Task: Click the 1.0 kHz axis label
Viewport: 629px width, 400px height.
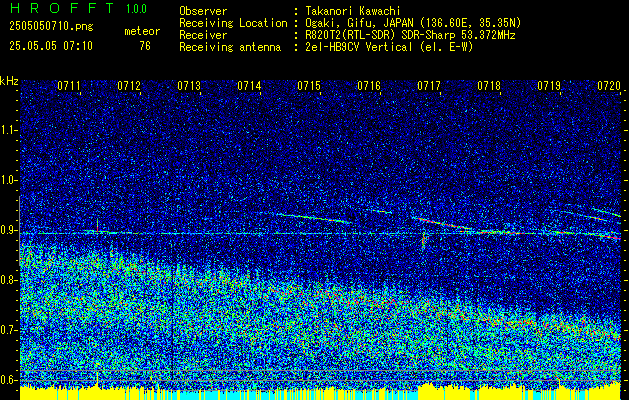Action: [9, 180]
